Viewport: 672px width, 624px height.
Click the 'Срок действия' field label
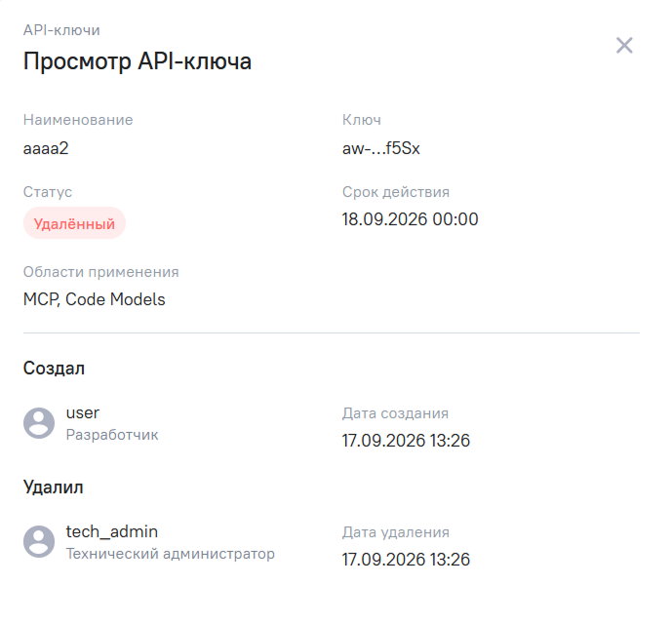pos(396,191)
